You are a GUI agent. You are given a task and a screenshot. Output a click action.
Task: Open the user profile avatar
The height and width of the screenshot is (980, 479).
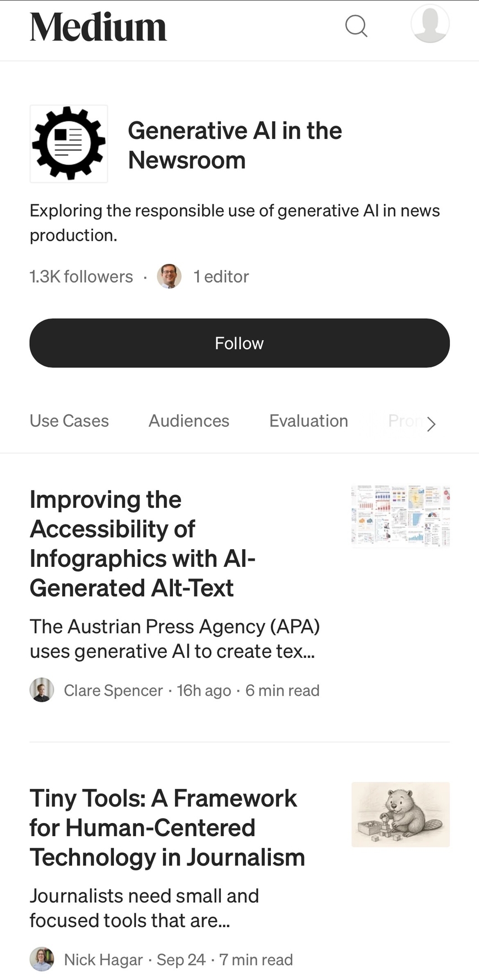[430, 24]
